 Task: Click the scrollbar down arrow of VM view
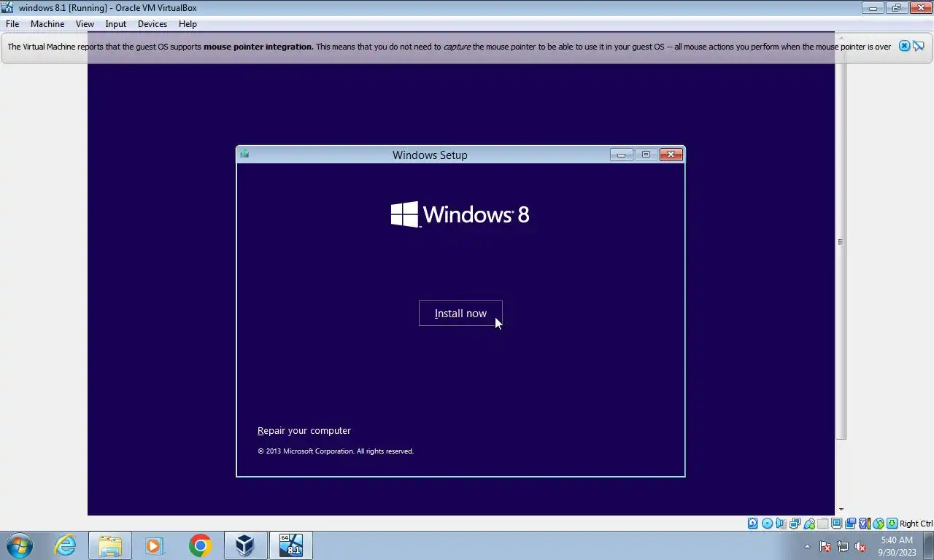click(841, 510)
